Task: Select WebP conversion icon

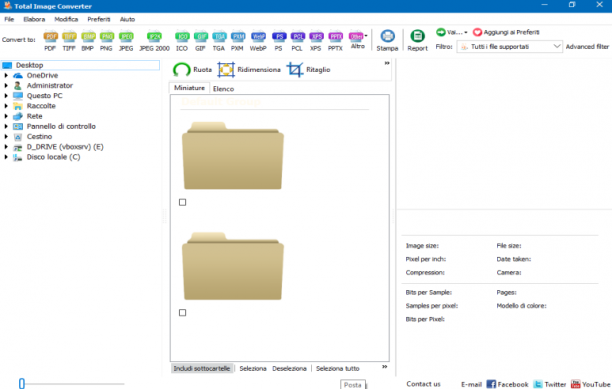Action: pos(258,41)
